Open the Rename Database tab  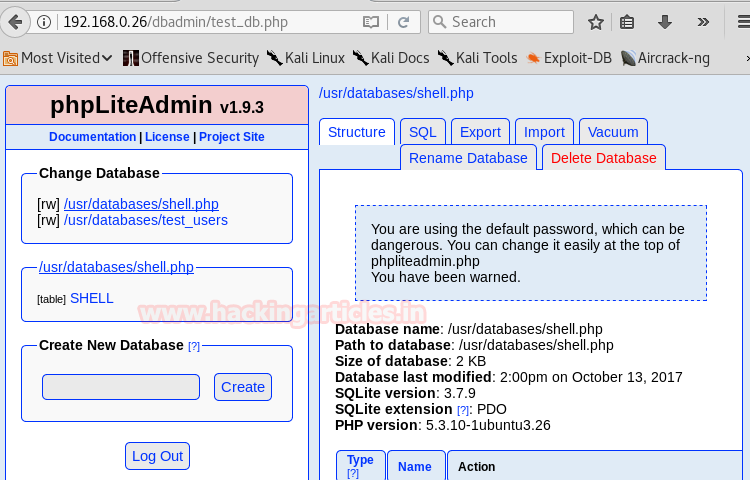pos(468,158)
